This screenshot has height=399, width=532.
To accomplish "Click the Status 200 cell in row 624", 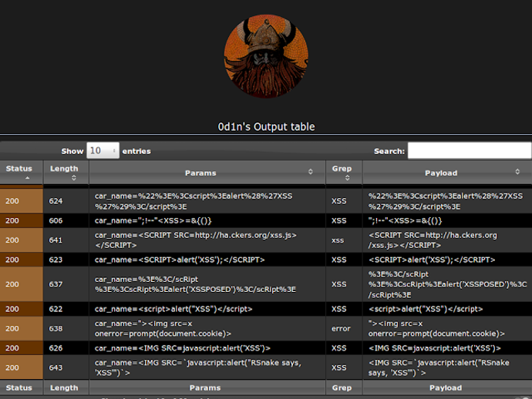I will (22, 201).
